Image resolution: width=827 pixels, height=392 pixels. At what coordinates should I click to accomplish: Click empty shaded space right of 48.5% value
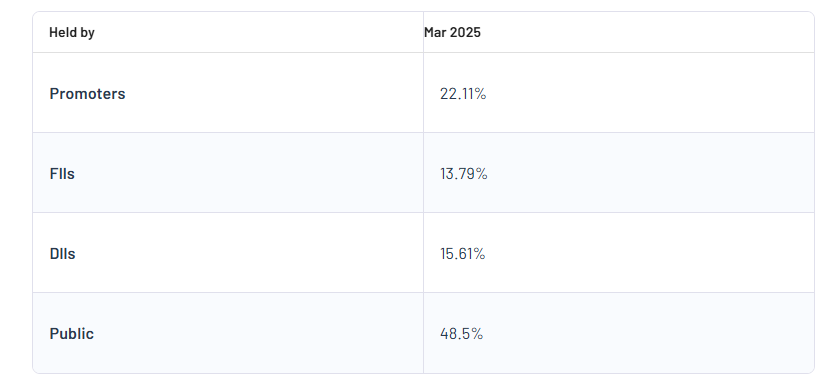pyautogui.click(x=649, y=334)
